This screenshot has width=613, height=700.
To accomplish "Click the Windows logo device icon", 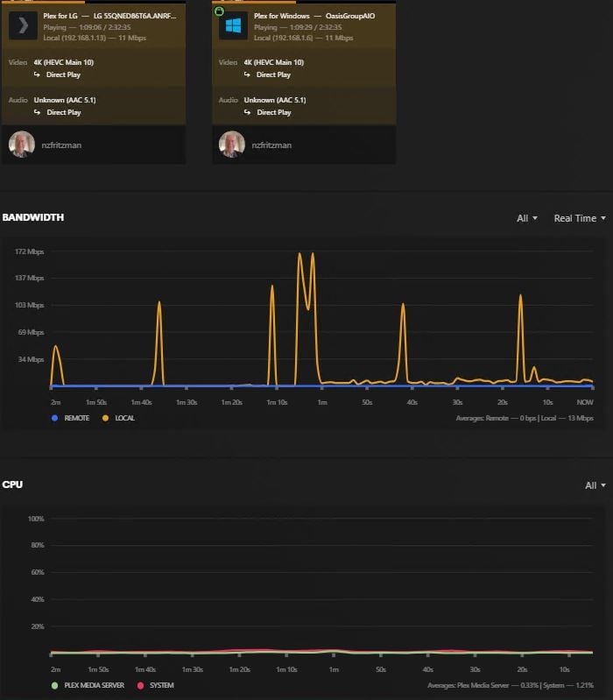I will [233, 26].
